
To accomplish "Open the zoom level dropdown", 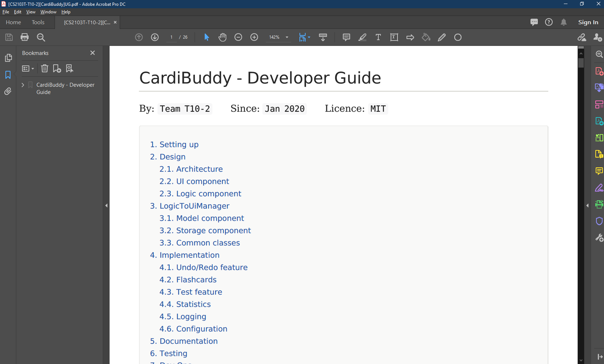I will click(x=287, y=37).
